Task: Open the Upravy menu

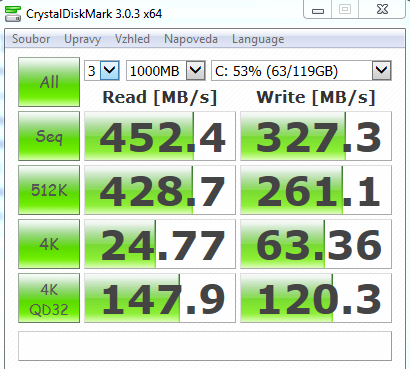Action: [82, 39]
